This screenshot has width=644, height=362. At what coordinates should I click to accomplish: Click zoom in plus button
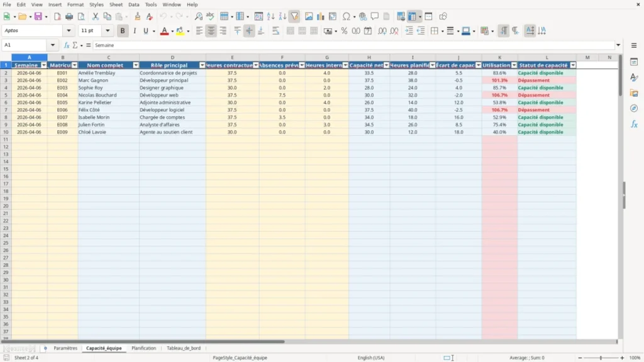[x=622, y=358]
